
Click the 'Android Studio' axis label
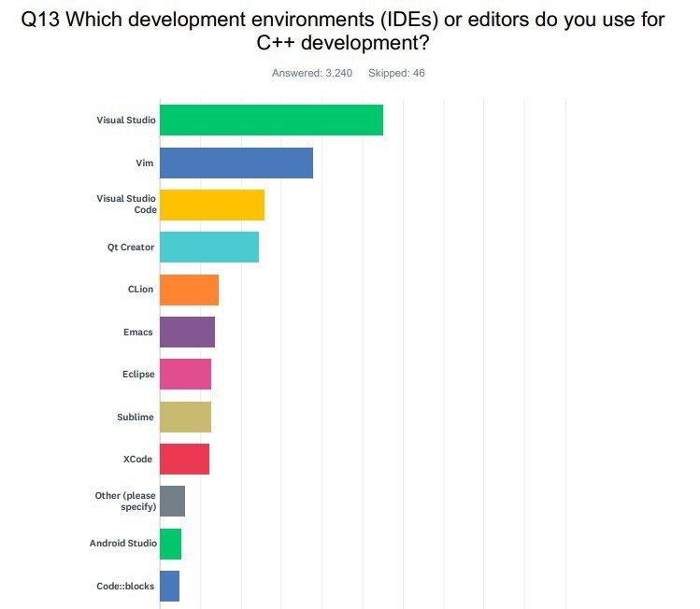123,543
